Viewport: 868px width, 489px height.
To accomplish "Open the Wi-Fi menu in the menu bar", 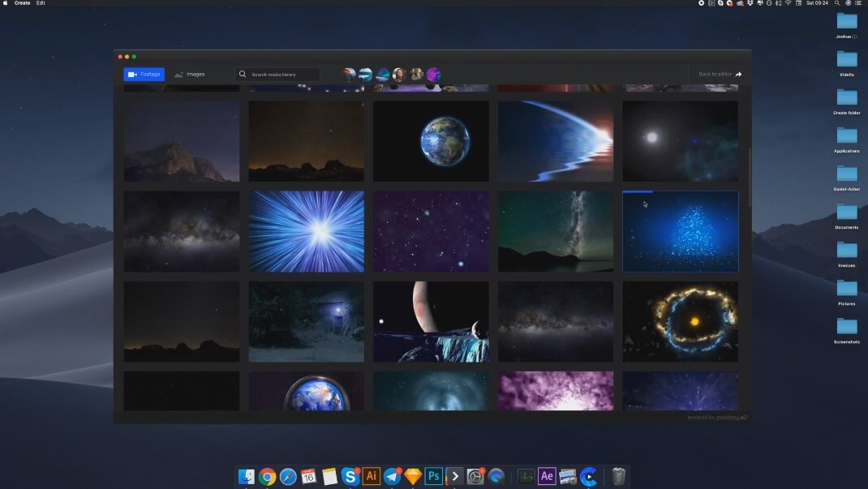I will point(788,3).
